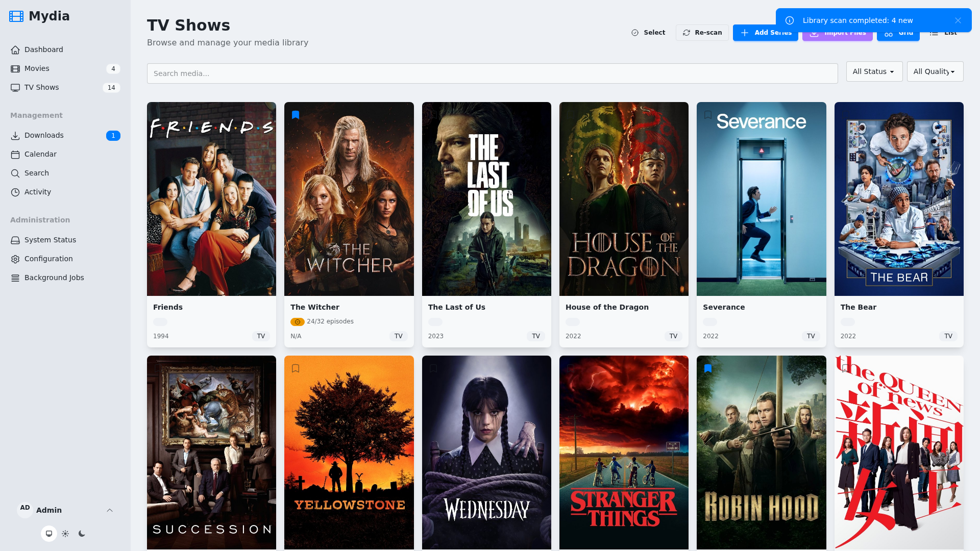The image size is (980, 551).
Task: Switch to light theme via sun icon
Action: click(x=65, y=533)
